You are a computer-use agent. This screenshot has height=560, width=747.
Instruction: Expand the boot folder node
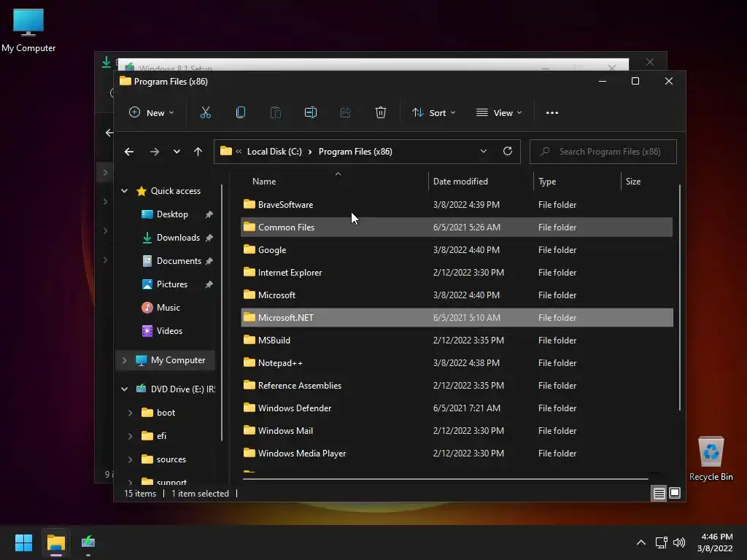click(130, 413)
